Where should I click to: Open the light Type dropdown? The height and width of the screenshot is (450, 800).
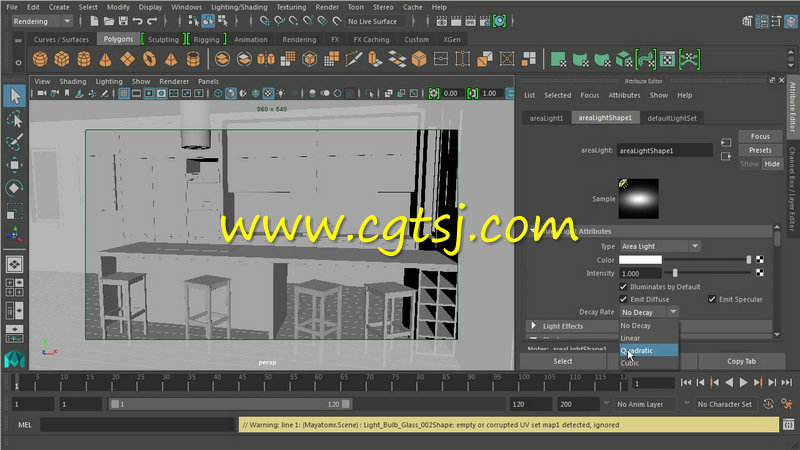[x=660, y=246]
